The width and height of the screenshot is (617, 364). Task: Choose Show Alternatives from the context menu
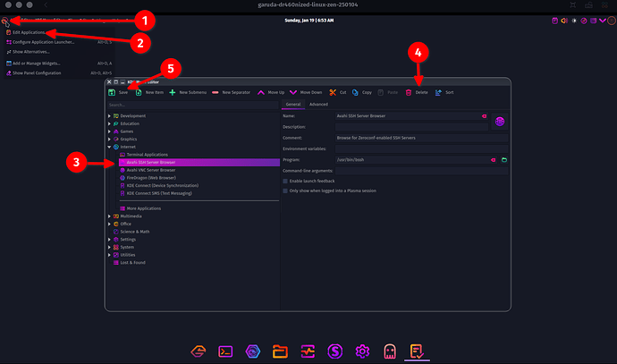[x=59, y=52]
